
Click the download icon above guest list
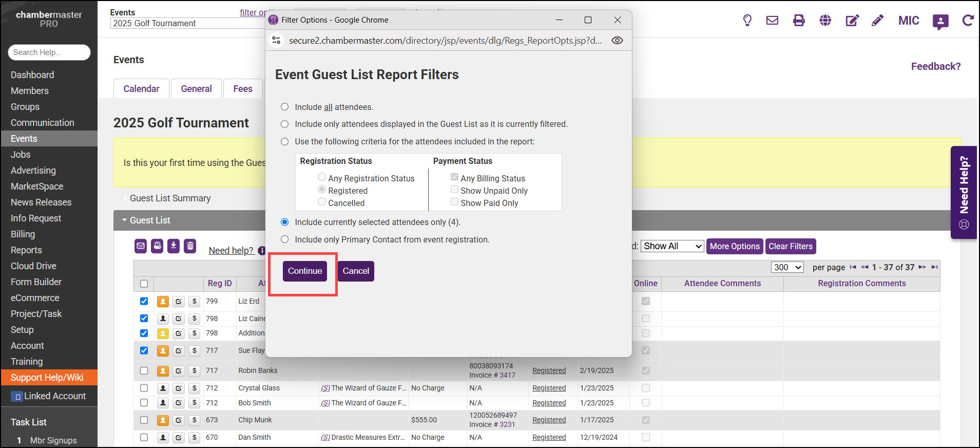(174, 246)
